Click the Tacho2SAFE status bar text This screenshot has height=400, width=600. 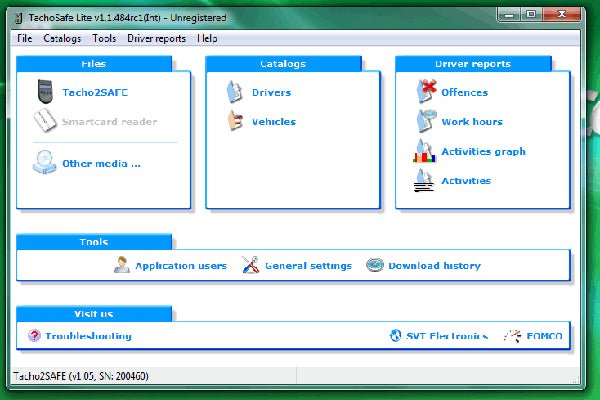(80, 376)
